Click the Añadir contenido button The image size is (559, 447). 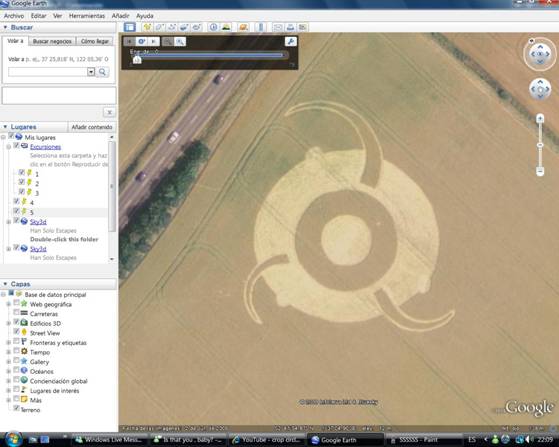[x=92, y=127]
